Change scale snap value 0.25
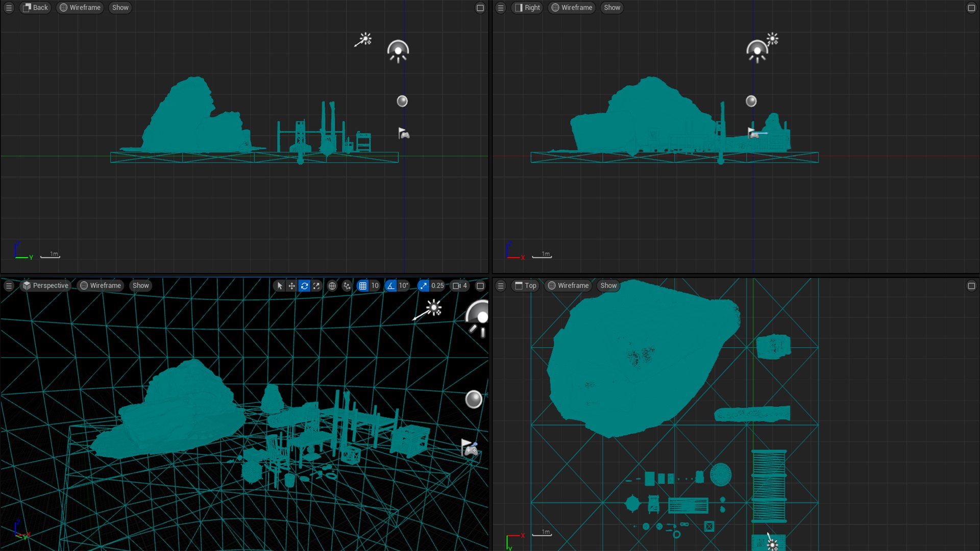 click(437, 286)
